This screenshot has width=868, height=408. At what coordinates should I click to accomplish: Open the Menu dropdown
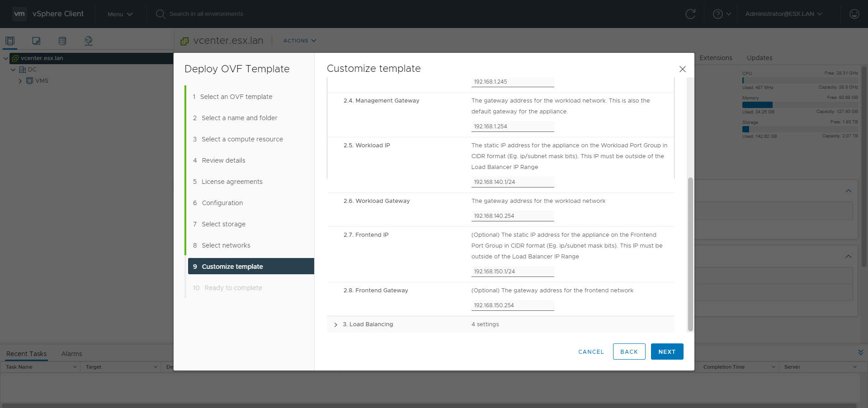tap(120, 14)
